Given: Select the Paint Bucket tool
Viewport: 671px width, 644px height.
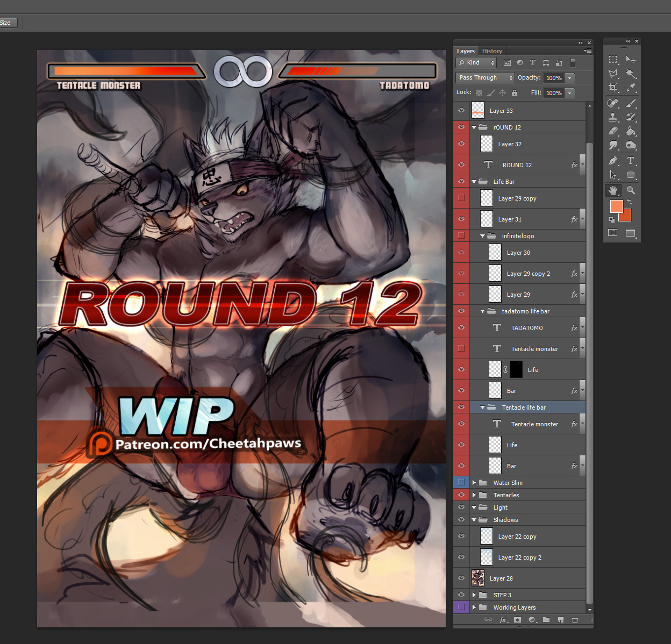Looking at the screenshot, I should pyautogui.click(x=631, y=131).
